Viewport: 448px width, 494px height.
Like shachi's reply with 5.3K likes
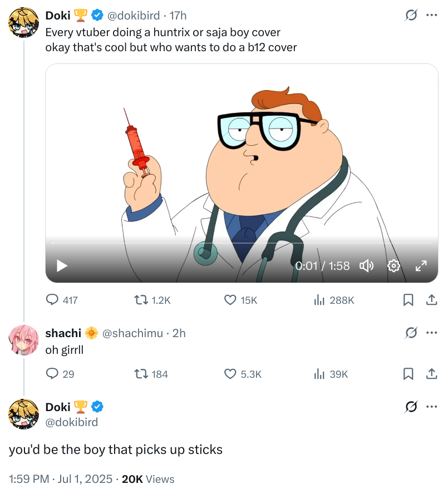(x=230, y=374)
